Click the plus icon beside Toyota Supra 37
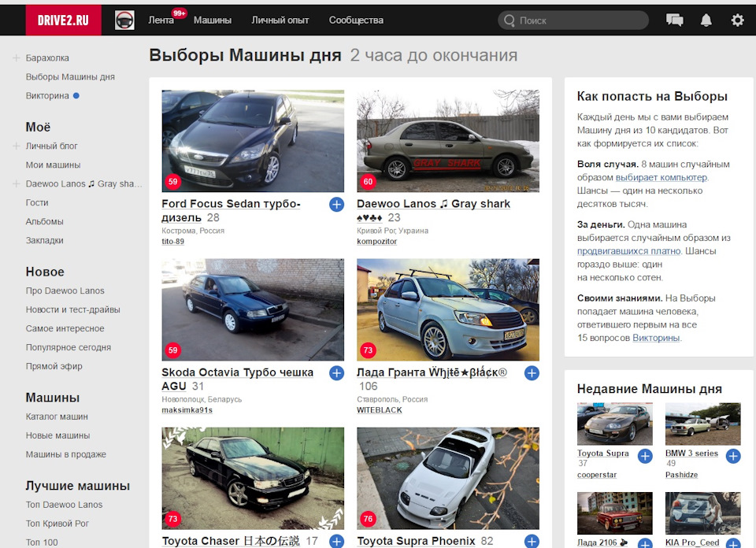The image size is (756, 548). pos(645,456)
